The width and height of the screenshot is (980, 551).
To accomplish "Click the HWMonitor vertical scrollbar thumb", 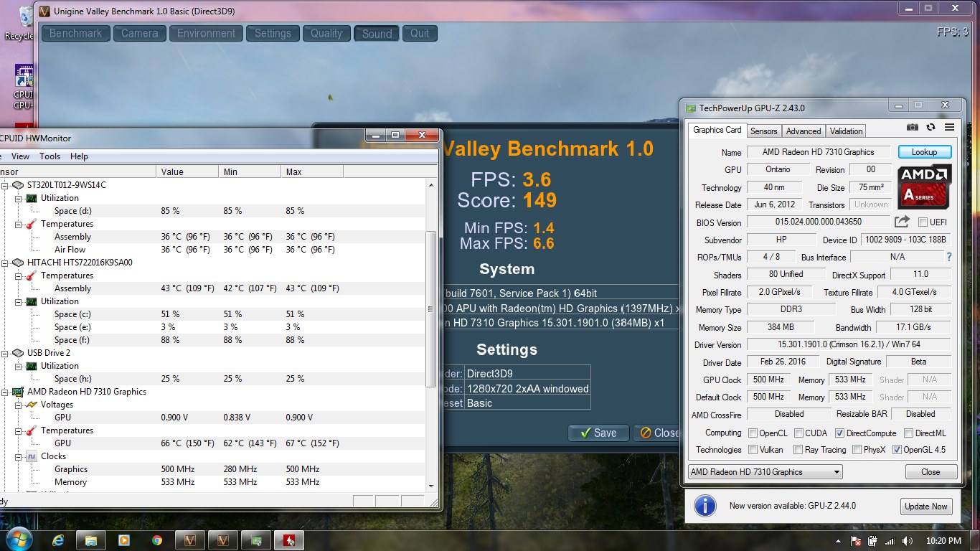I will click(x=430, y=310).
